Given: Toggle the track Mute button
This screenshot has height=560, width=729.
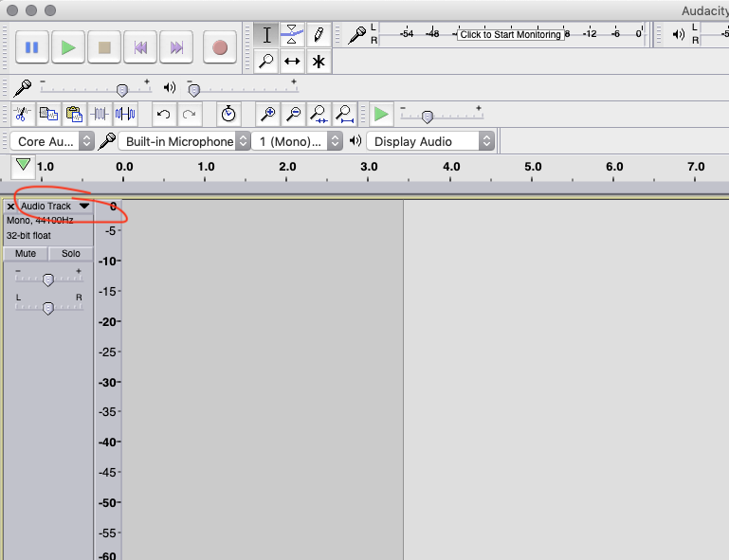Looking at the screenshot, I should pos(26,253).
